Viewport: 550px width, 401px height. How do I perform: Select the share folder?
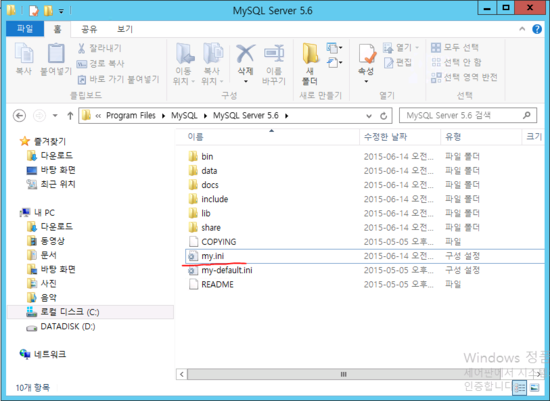[x=211, y=228]
